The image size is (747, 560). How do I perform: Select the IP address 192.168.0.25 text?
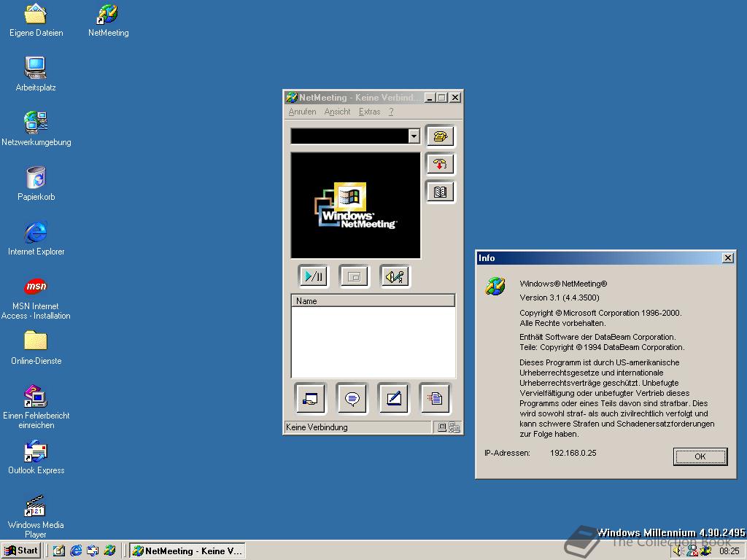pos(573,453)
